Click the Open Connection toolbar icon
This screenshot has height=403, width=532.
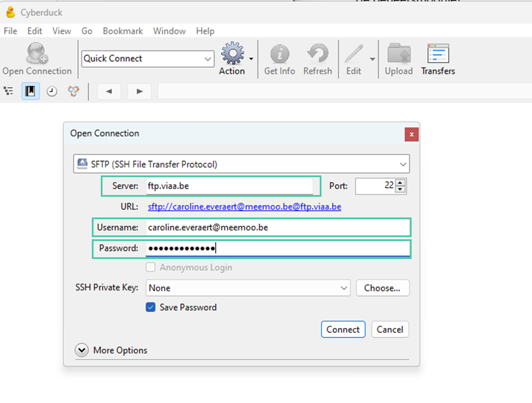coord(37,54)
